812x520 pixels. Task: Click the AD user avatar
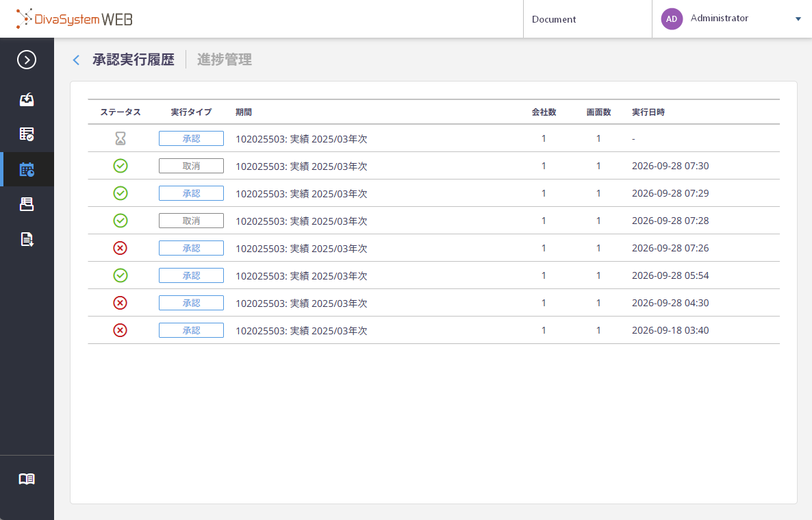coord(672,18)
